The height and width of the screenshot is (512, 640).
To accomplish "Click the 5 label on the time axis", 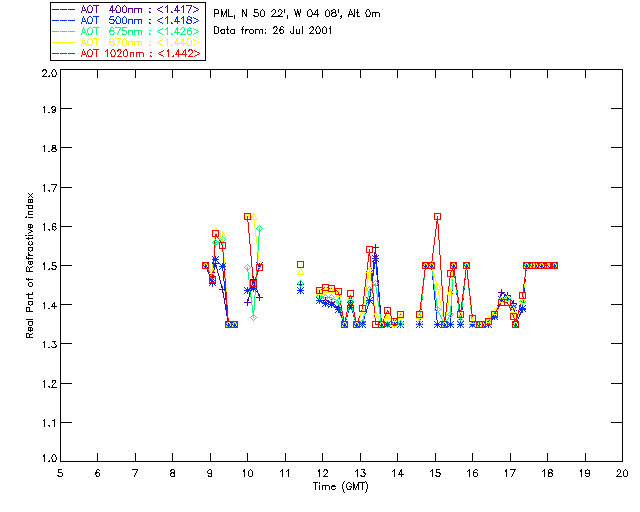I will coord(60,473).
